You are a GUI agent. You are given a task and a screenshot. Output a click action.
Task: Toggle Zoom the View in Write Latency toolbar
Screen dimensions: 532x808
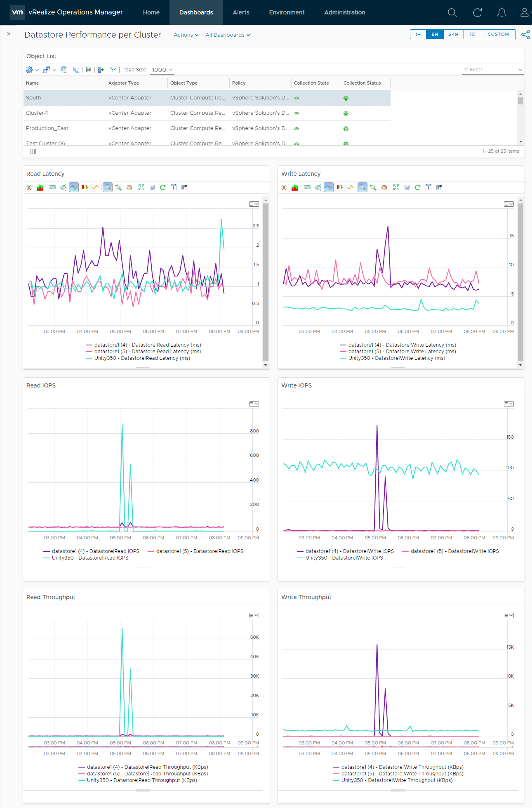coord(363,187)
